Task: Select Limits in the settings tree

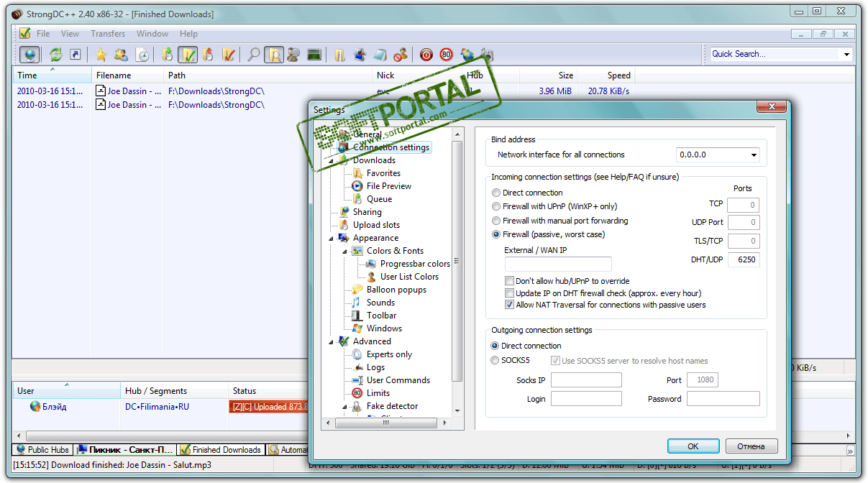Action: [378, 393]
